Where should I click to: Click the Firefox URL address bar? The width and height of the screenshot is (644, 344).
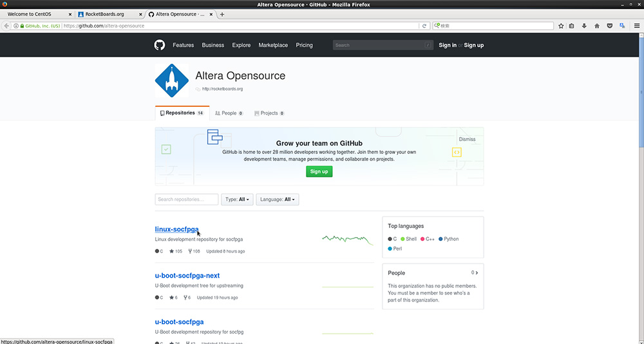(240, 26)
